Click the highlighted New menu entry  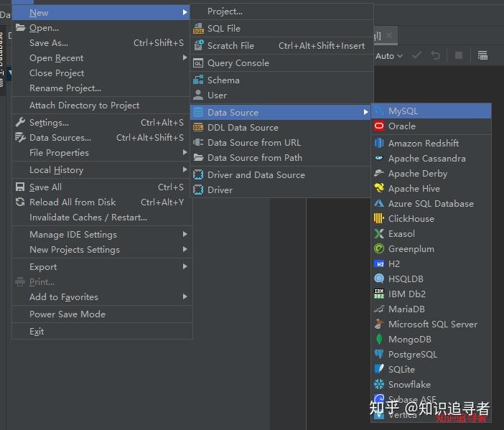pyautogui.click(x=101, y=12)
